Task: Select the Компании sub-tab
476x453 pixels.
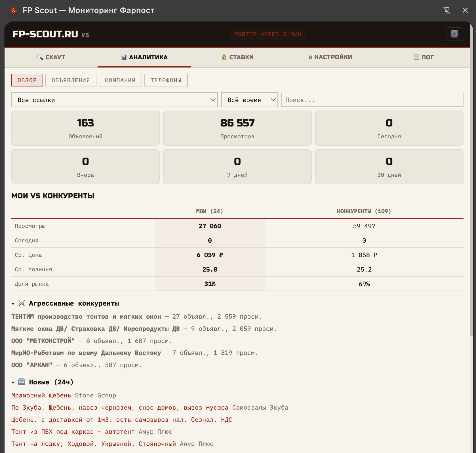Action: click(x=120, y=80)
